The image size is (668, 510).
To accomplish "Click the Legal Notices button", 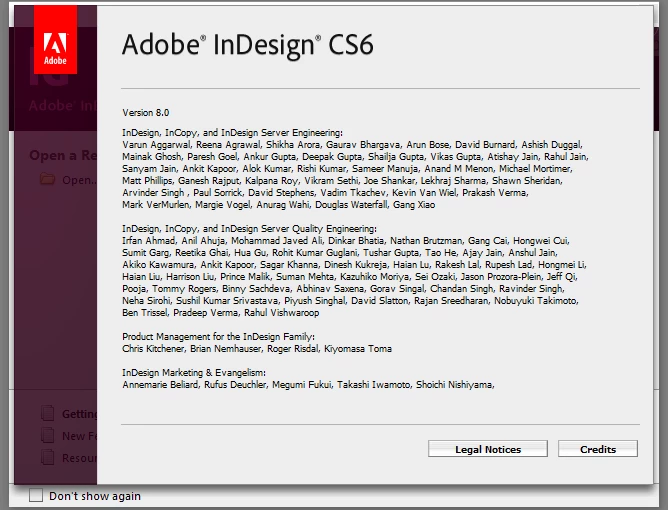I will point(488,449).
